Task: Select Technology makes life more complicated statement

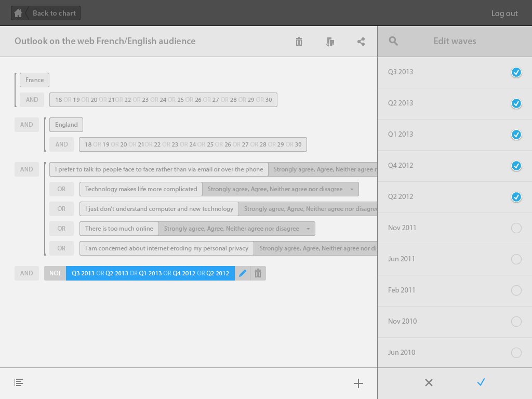Action: coord(141,189)
